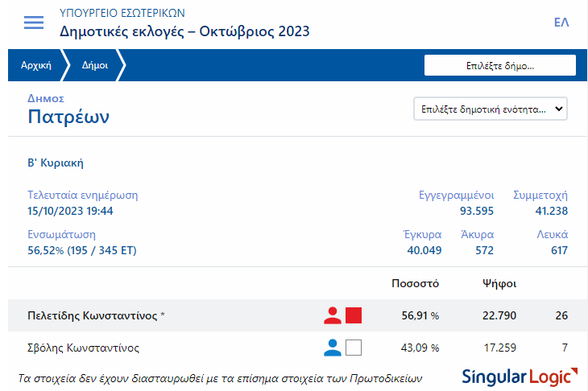The width and height of the screenshot is (588, 391).
Task: Click the Ποσοστό column header
Action: pyautogui.click(x=415, y=283)
